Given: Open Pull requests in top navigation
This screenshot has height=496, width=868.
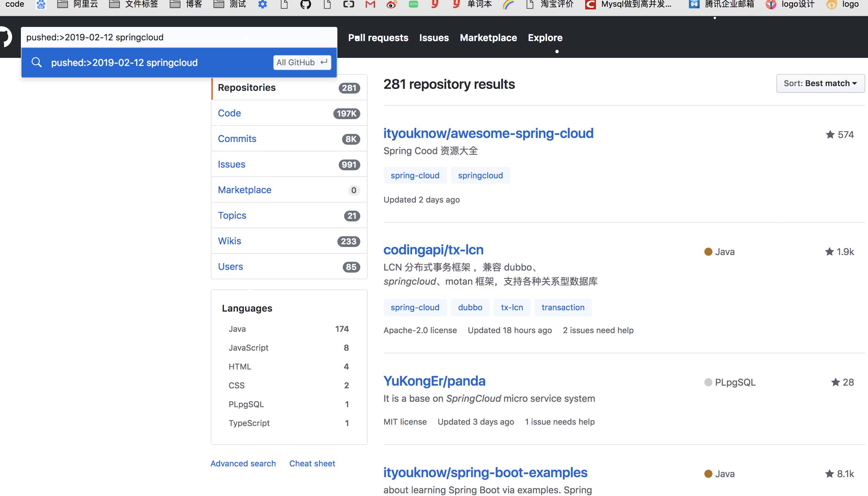Looking at the screenshot, I should [378, 38].
